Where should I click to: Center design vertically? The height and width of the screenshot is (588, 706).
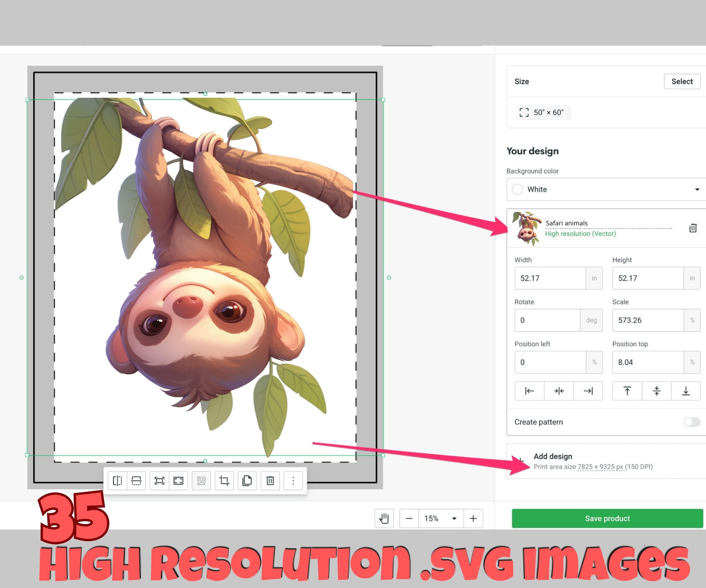(x=657, y=391)
